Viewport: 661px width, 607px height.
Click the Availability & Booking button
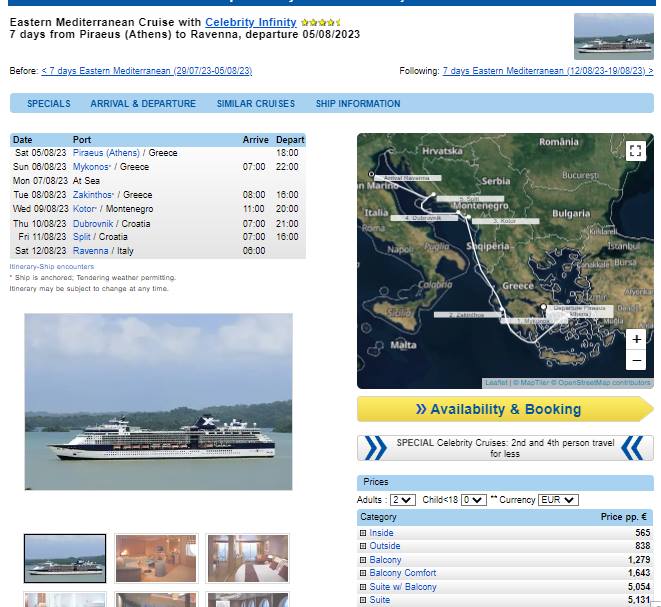point(505,409)
